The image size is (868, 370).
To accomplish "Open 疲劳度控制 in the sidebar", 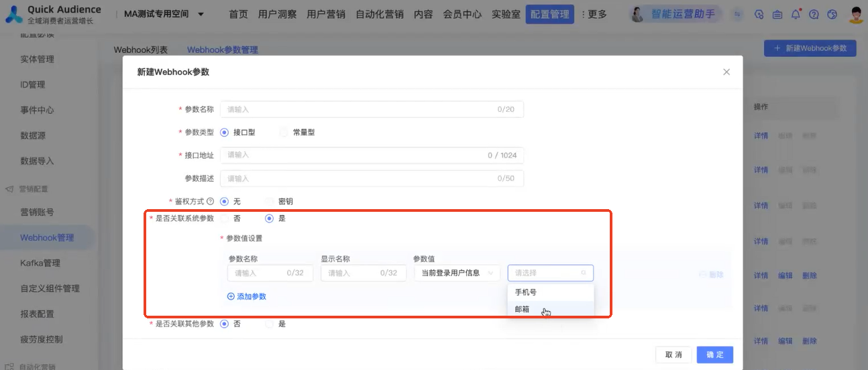I will pyautogui.click(x=42, y=339).
